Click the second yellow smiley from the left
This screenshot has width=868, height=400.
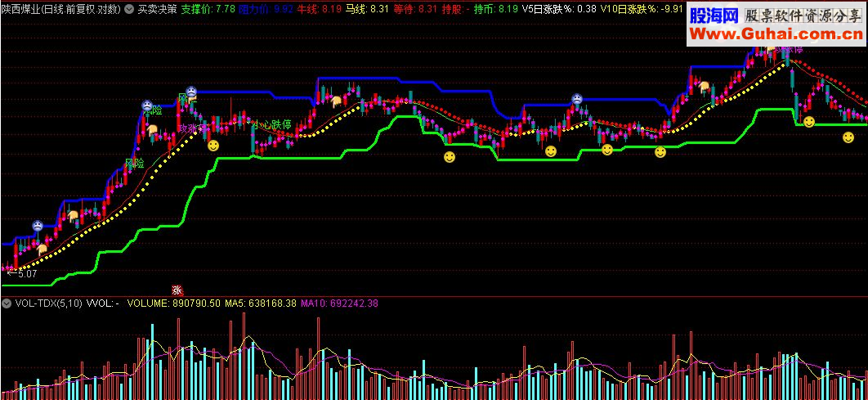coord(450,157)
